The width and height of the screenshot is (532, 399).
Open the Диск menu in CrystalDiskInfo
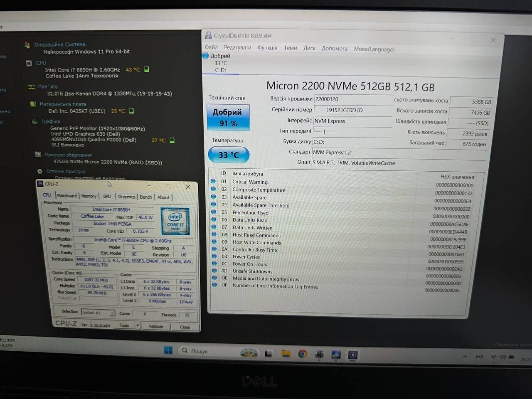click(309, 48)
